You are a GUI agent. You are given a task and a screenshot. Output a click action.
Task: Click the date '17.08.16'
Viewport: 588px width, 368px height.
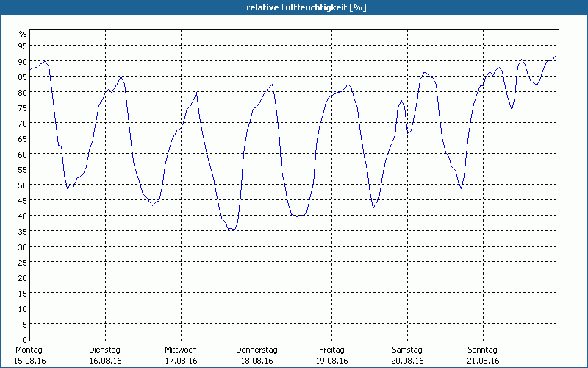(181, 361)
